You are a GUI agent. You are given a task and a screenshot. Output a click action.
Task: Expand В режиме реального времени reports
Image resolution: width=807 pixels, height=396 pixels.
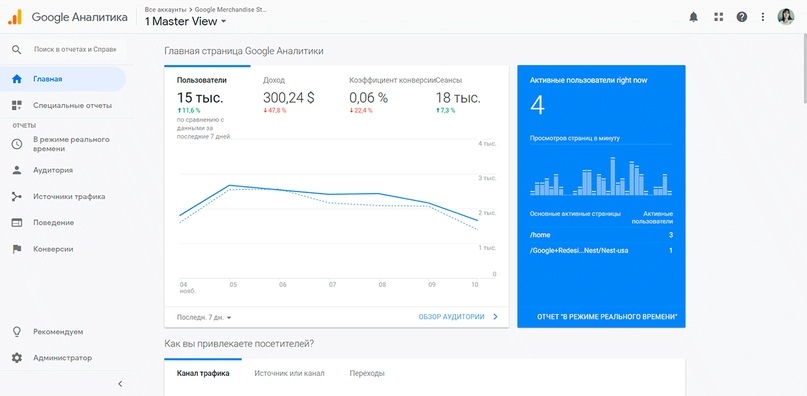coord(63,144)
